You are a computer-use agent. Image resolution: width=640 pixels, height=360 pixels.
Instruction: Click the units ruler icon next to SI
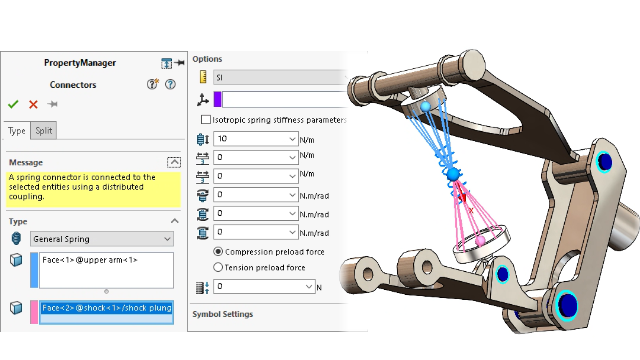pos(203,77)
